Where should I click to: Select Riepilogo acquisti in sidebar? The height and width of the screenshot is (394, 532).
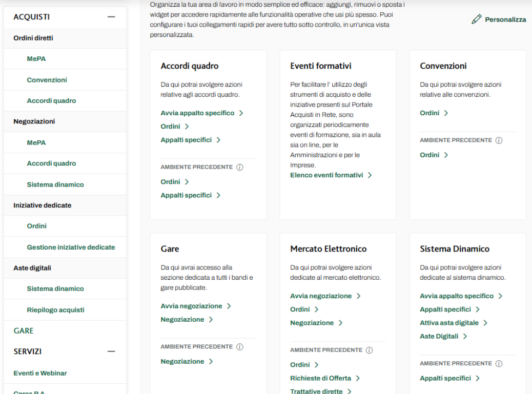pos(55,310)
